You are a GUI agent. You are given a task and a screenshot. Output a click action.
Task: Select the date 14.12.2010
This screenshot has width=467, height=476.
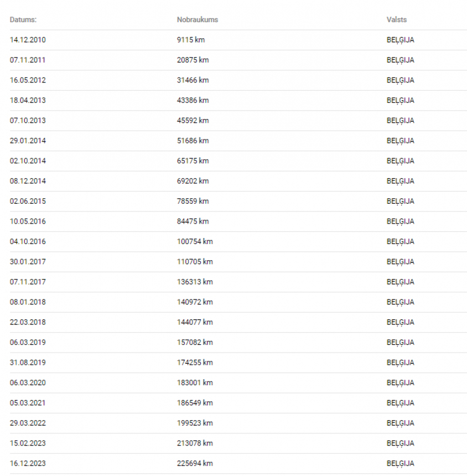coord(28,40)
